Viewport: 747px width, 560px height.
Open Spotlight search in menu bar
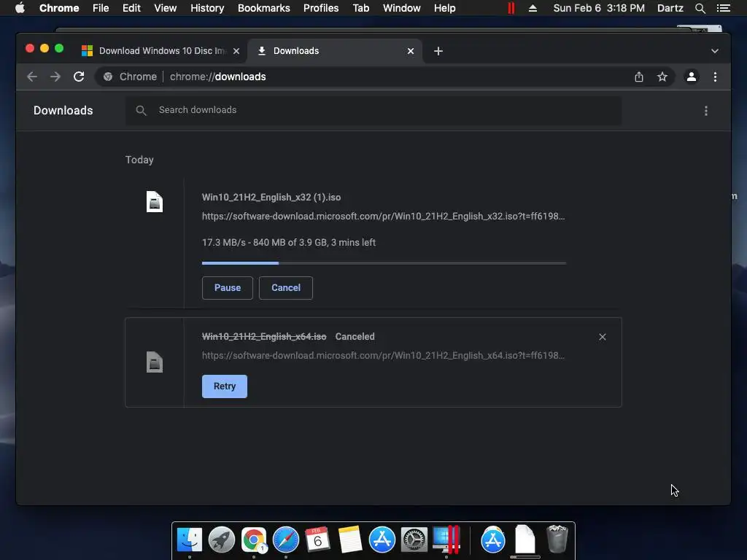point(700,8)
